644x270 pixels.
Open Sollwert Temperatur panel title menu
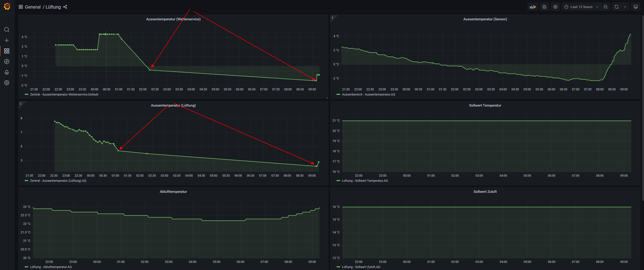485,105
